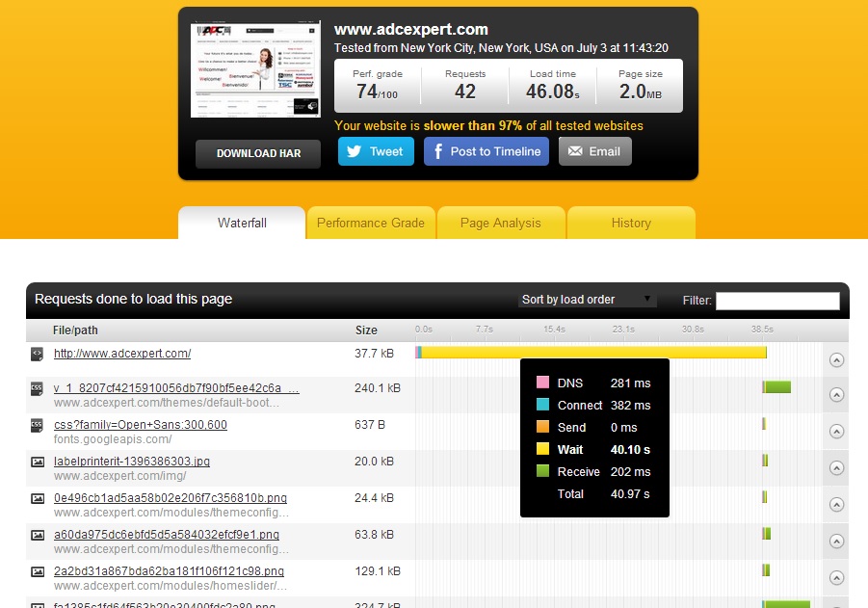Image resolution: width=868 pixels, height=608 pixels.
Task: Click the DOWNLOAD HAR button
Action: pyautogui.click(x=258, y=153)
